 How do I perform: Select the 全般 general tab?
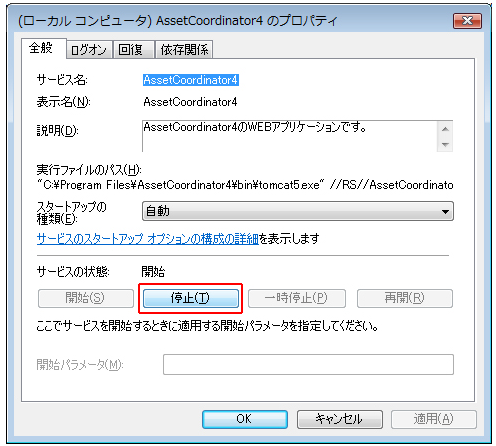pyautogui.click(x=42, y=48)
